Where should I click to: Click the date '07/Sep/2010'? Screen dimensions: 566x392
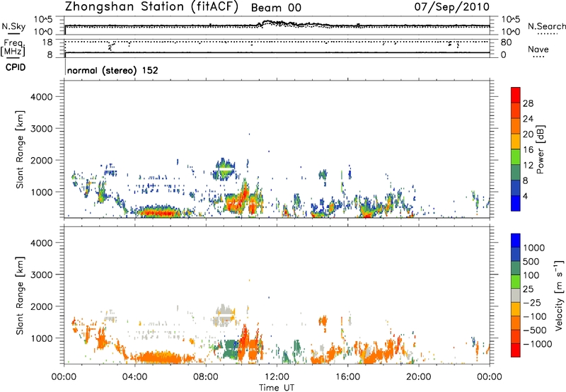pyautogui.click(x=452, y=7)
